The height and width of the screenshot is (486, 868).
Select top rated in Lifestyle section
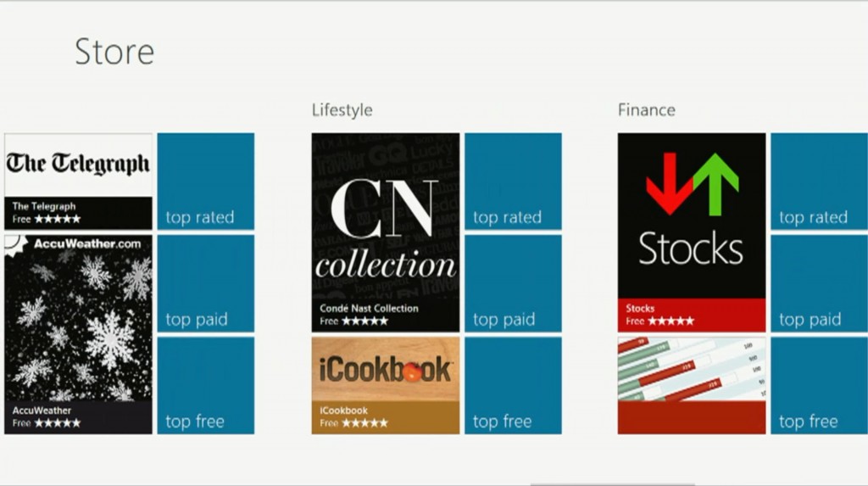coord(513,182)
